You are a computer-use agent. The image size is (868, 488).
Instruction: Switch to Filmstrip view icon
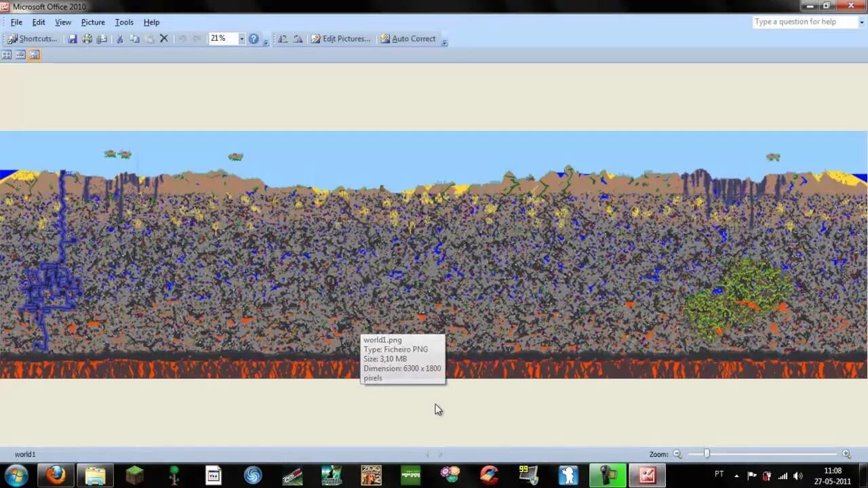coord(20,55)
